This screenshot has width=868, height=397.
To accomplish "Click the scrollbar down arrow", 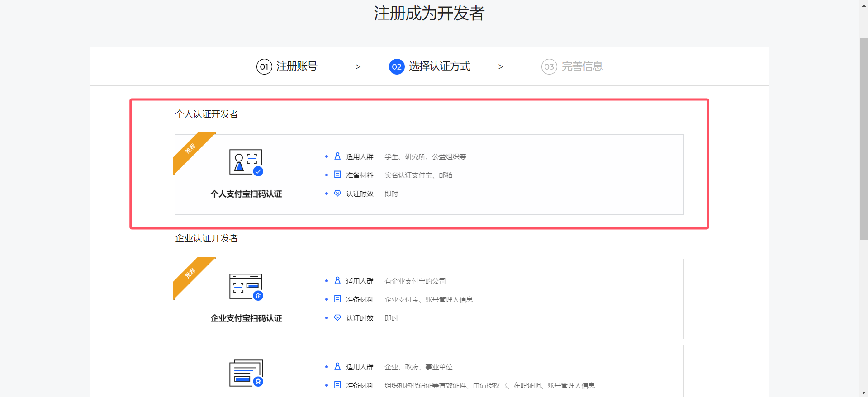I will point(863,393).
